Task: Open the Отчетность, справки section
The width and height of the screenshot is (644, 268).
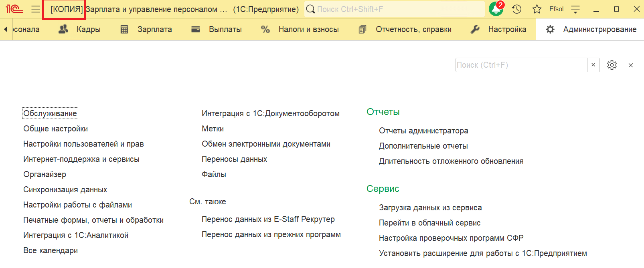Action: (413, 29)
